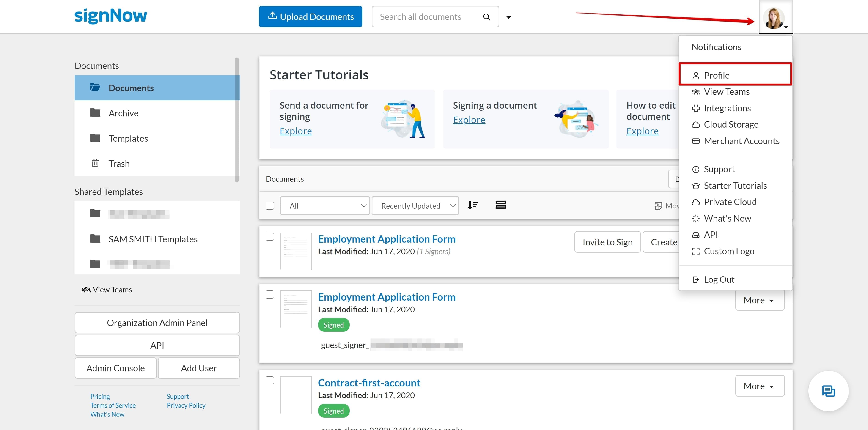Open the Admin Console
The height and width of the screenshot is (430, 868).
[x=115, y=368]
